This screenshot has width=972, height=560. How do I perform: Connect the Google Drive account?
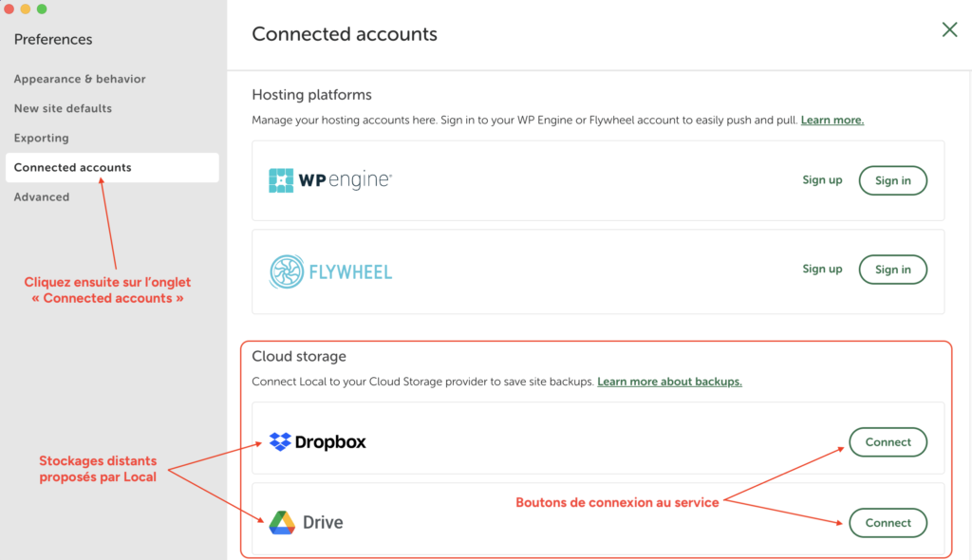pyautogui.click(x=888, y=523)
